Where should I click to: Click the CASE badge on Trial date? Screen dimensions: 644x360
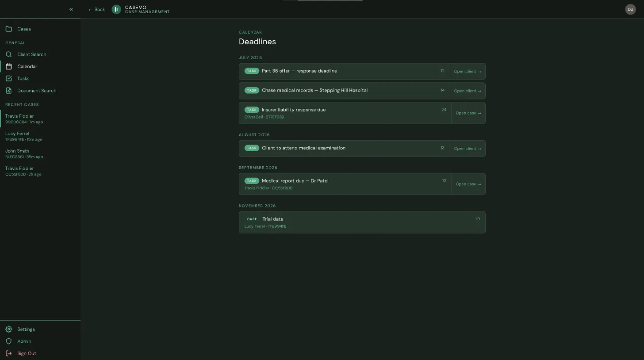pos(252,219)
